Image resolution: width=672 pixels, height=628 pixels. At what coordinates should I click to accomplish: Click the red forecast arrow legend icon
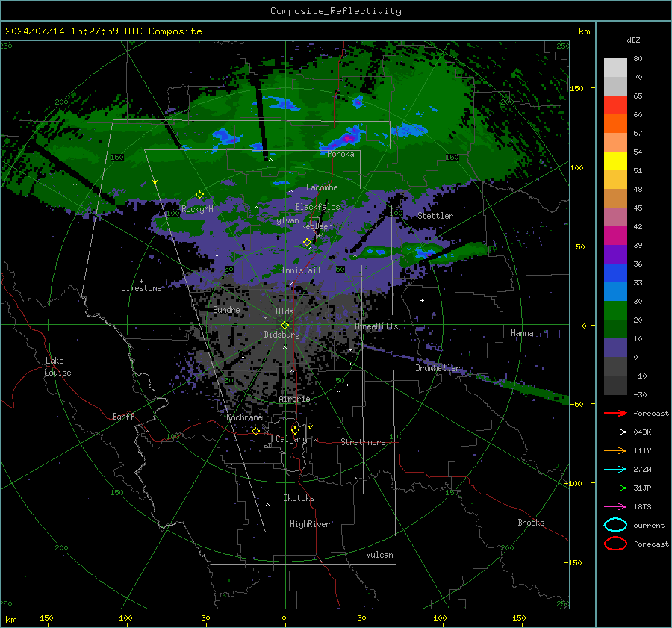click(615, 413)
